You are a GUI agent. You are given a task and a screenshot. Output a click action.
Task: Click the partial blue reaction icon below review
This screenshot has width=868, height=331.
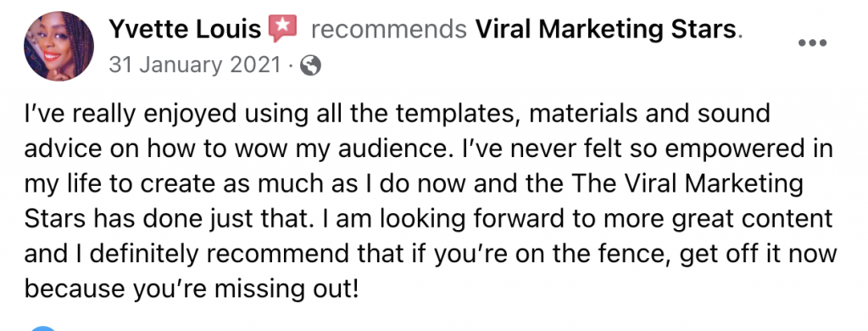(x=42, y=328)
